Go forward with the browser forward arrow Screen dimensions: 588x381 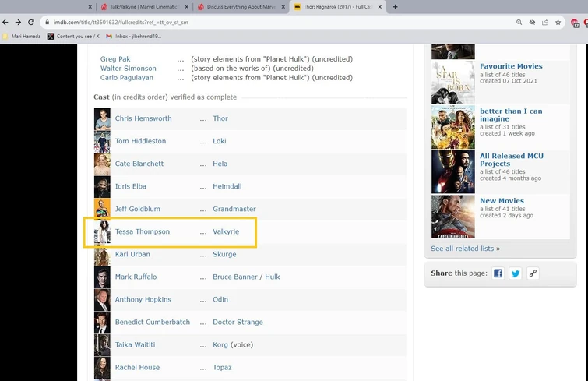tap(18, 22)
